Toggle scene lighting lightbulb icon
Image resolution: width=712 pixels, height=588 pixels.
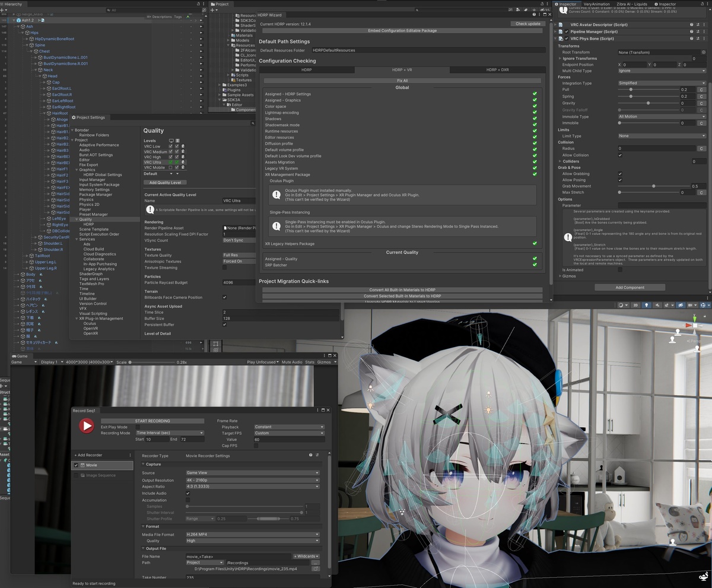(647, 305)
